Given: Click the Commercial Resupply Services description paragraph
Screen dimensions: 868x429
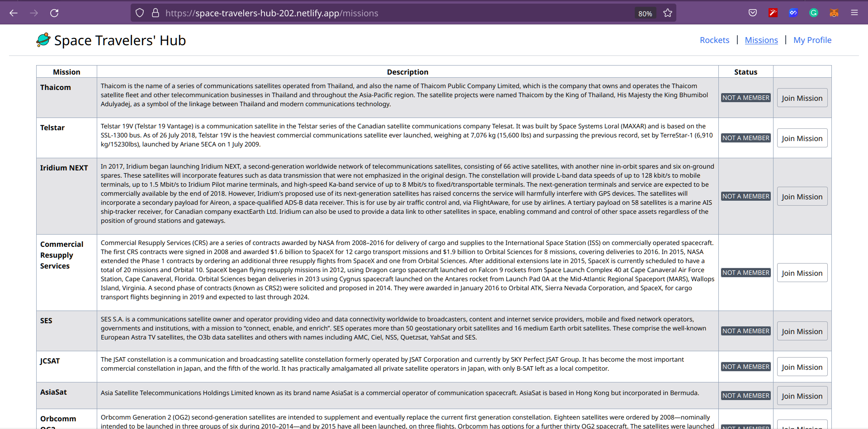Looking at the screenshot, I should coord(407,270).
